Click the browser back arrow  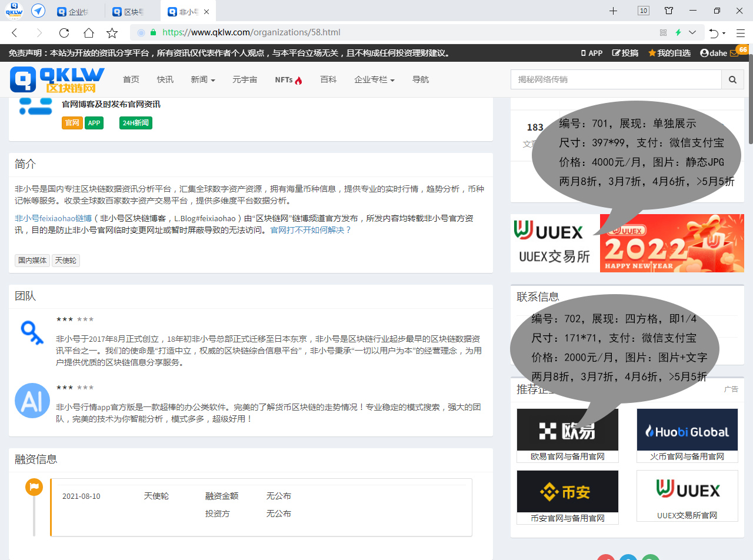tap(15, 33)
